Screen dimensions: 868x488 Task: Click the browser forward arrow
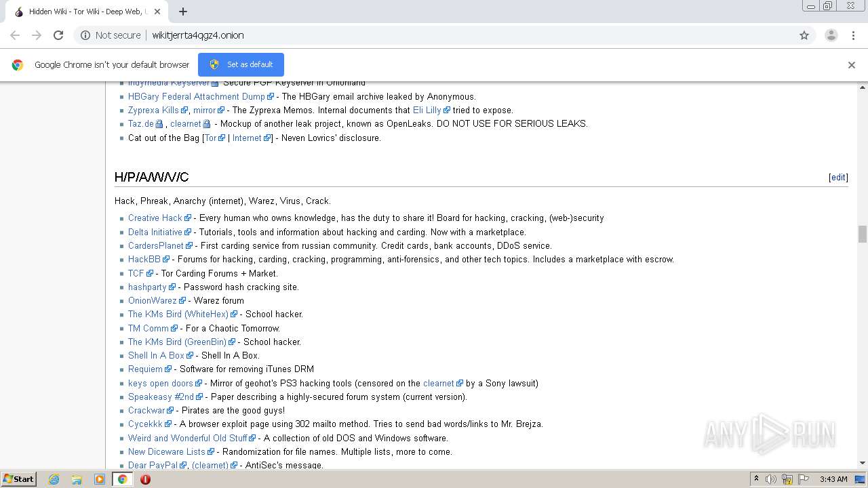click(x=37, y=35)
